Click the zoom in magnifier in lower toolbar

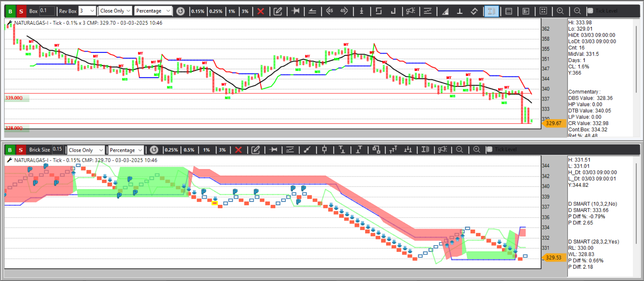point(477,149)
